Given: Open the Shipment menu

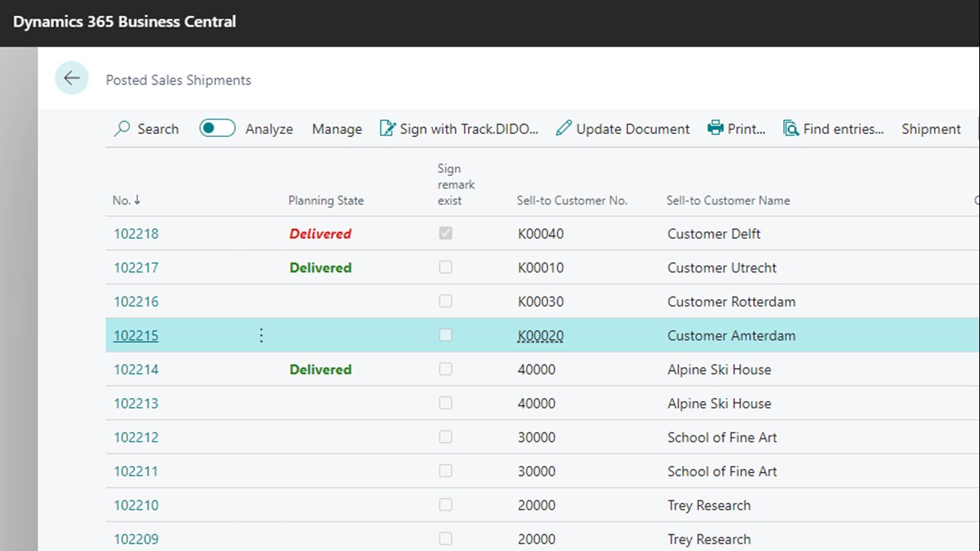Looking at the screenshot, I should (x=931, y=129).
